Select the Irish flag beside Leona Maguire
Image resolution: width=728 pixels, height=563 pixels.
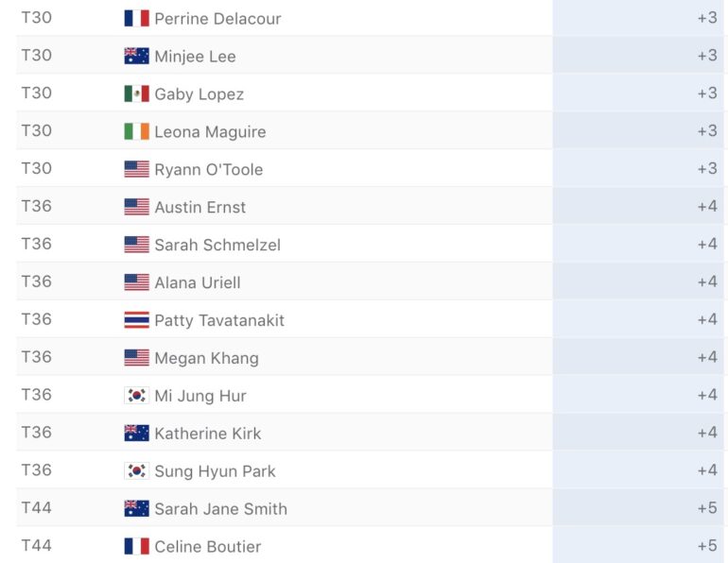click(x=136, y=131)
